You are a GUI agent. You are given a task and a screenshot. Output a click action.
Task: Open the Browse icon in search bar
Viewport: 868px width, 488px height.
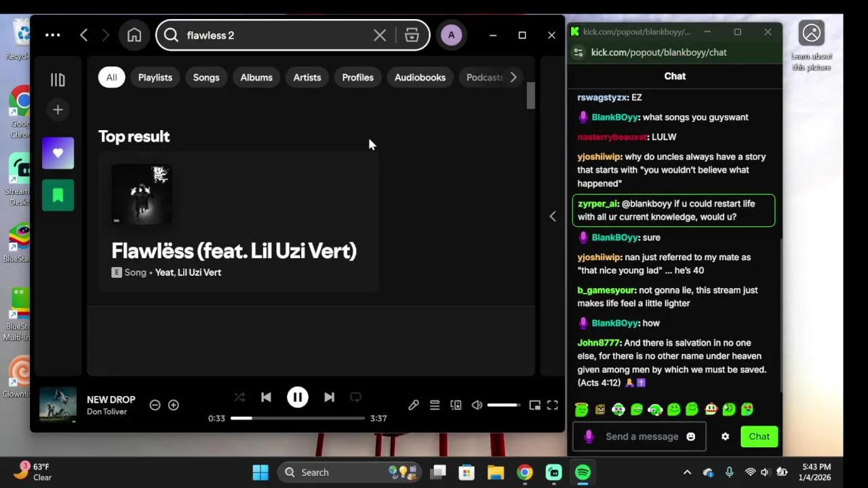(x=412, y=35)
